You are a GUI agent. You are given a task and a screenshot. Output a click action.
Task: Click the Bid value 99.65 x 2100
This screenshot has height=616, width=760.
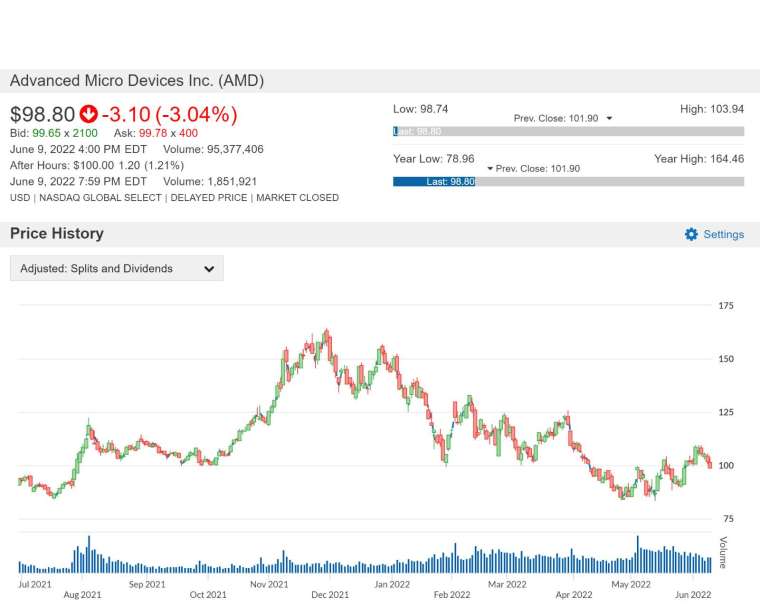(65, 133)
